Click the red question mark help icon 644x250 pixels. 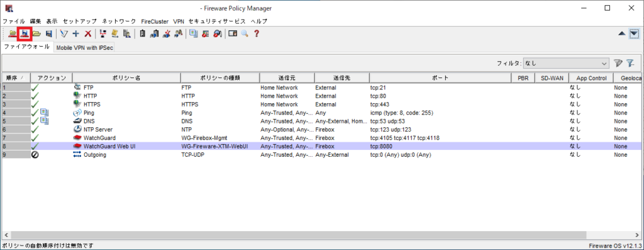tap(257, 34)
